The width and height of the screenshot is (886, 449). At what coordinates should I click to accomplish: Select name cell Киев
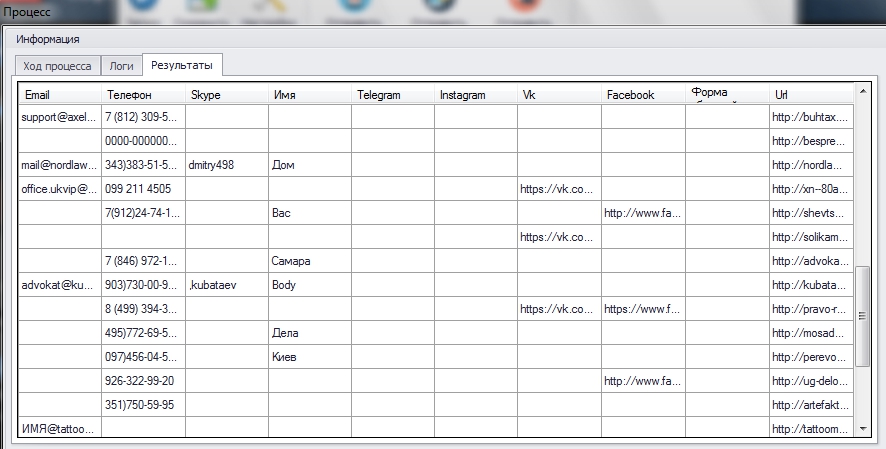point(310,357)
